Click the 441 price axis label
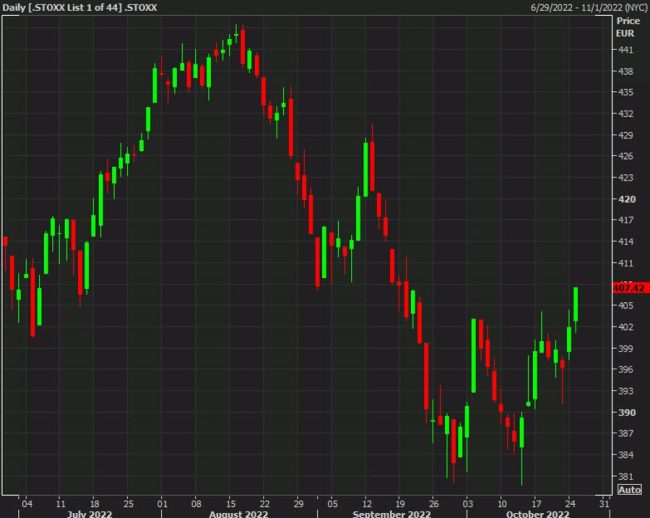The height and width of the screenshot is (518, 650). [x=626, y=50]
